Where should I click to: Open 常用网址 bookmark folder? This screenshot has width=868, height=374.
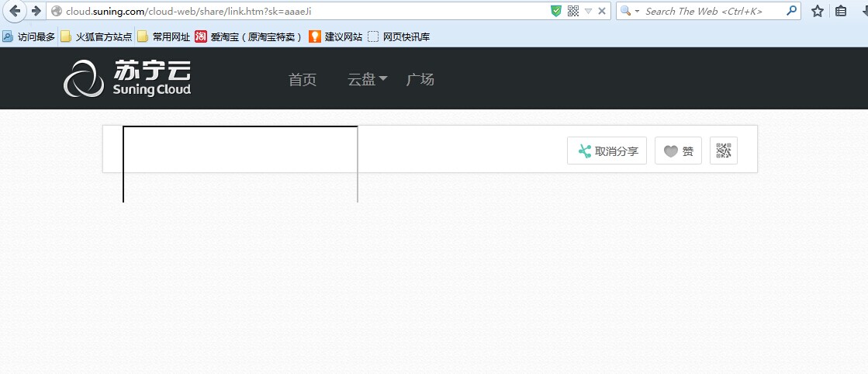(x=164, y=37)
